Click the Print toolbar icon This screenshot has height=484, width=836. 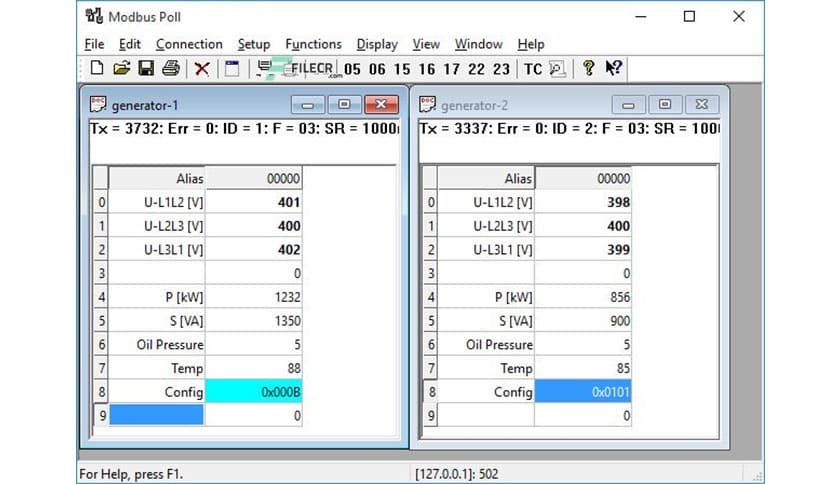point(171,69)
